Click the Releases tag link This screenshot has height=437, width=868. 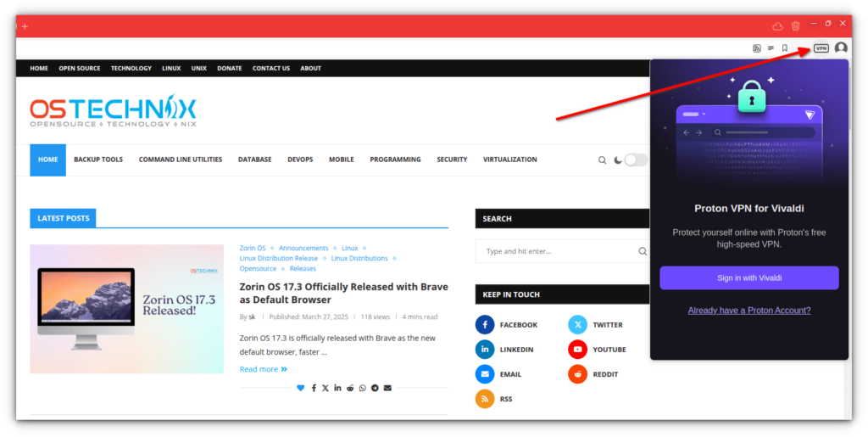(x=303, y=269)
